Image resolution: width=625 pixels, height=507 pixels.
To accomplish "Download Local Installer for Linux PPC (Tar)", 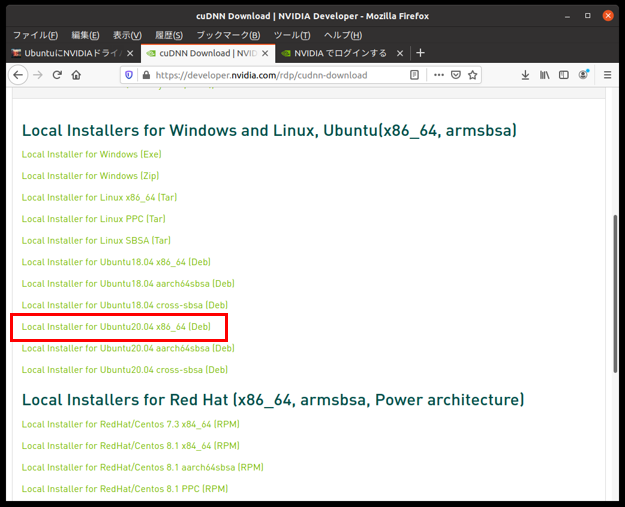I will [93, 219].
